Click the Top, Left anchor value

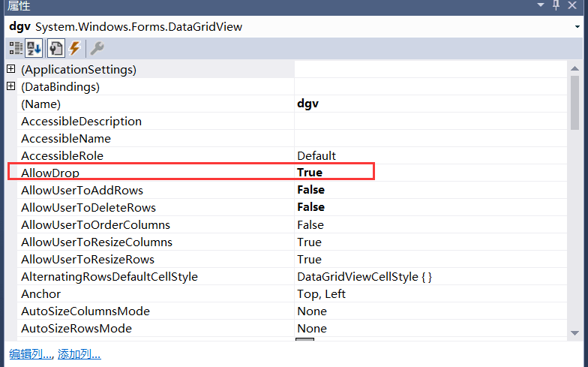click(321, 294)
